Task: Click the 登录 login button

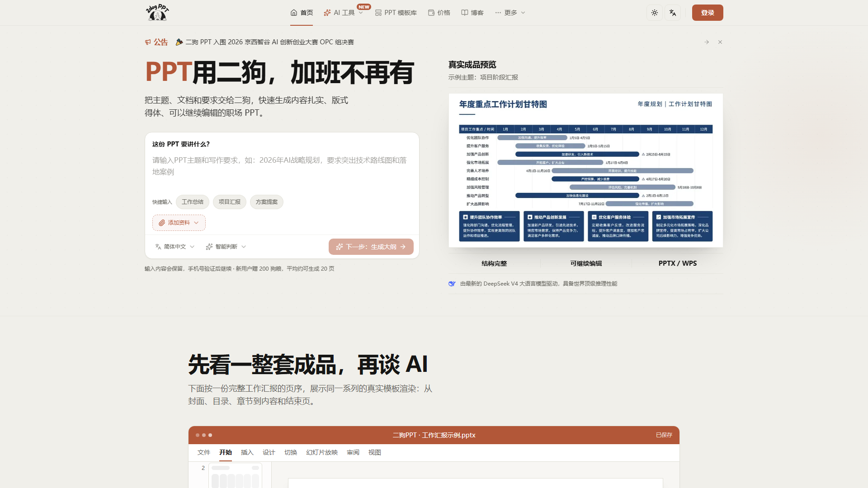Action: pyautogui.click(x=708, y=13)
